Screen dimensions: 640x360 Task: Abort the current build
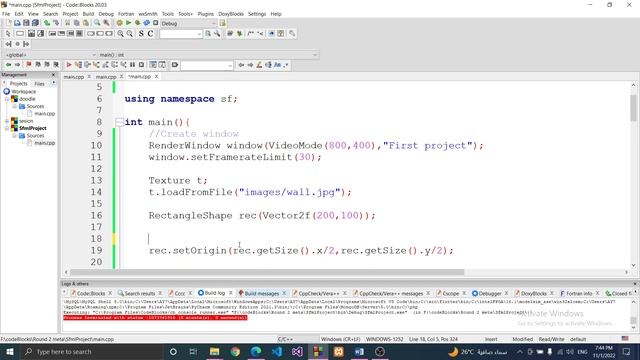[155, 23]
